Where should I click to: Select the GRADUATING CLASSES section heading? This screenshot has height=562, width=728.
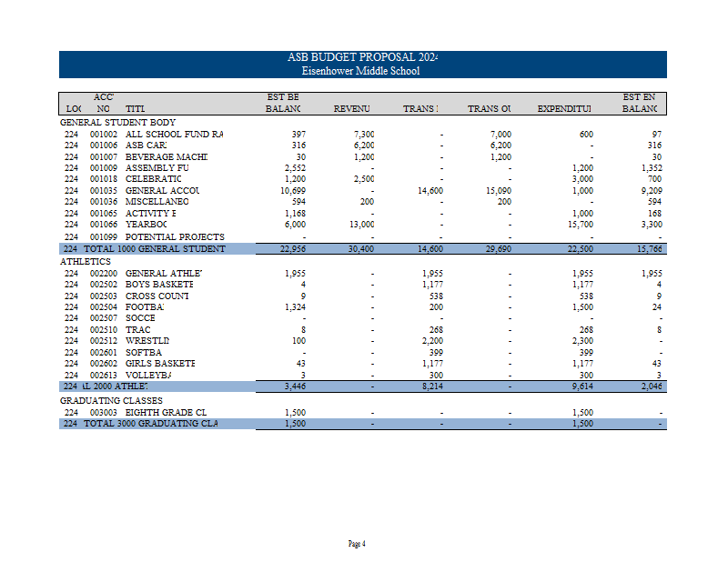tap(111, 400)
